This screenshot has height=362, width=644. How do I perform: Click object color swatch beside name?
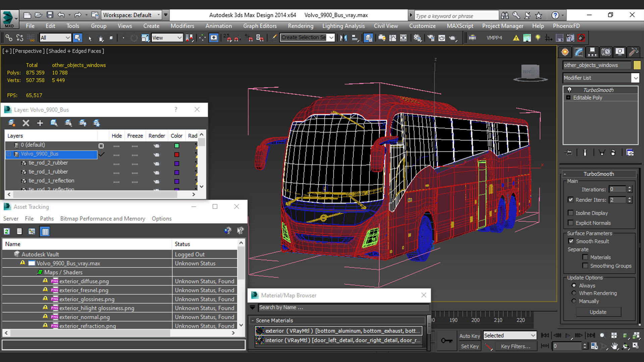coord(637,65)
